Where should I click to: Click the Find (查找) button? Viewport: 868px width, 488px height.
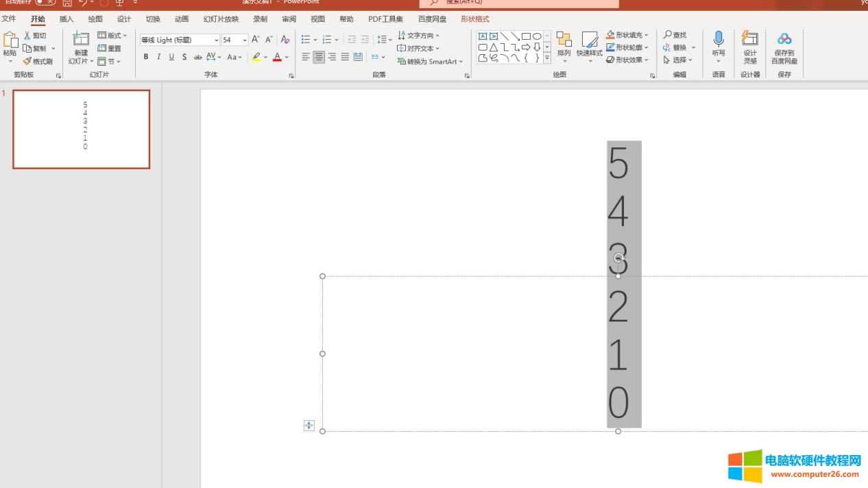pos(675,35)
